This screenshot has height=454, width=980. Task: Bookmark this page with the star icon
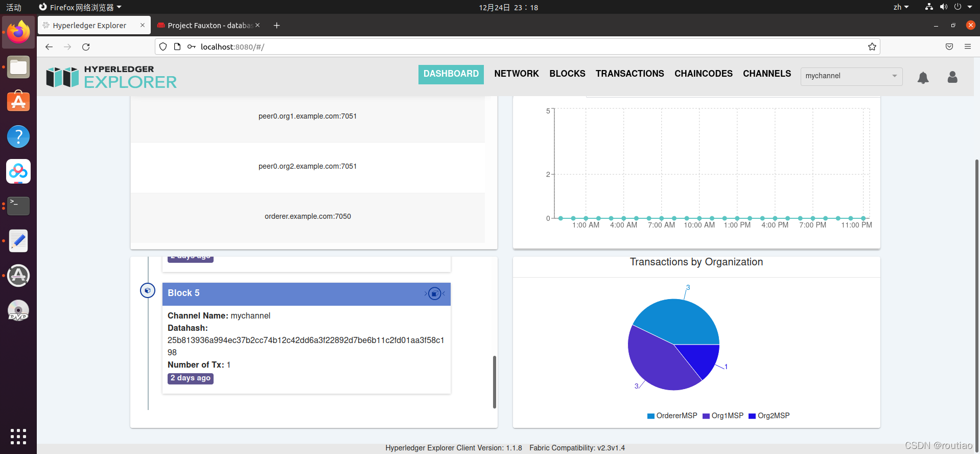[872, 47]
